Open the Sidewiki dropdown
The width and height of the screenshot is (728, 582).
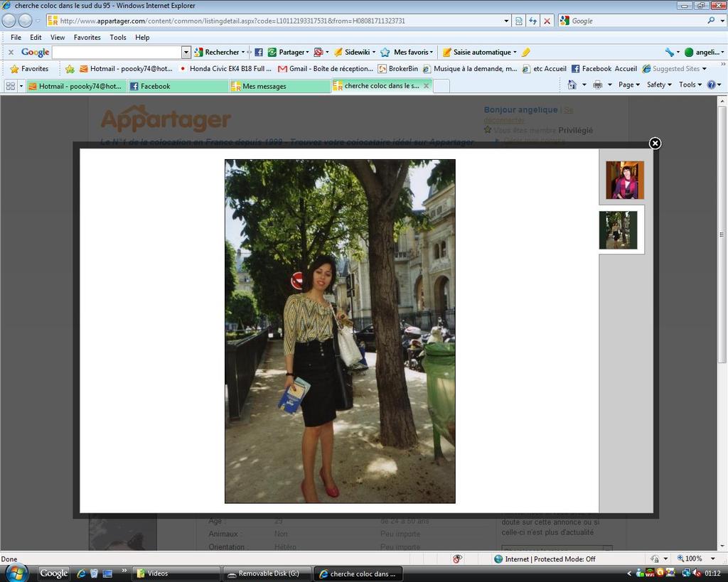(x=355, y=53)
